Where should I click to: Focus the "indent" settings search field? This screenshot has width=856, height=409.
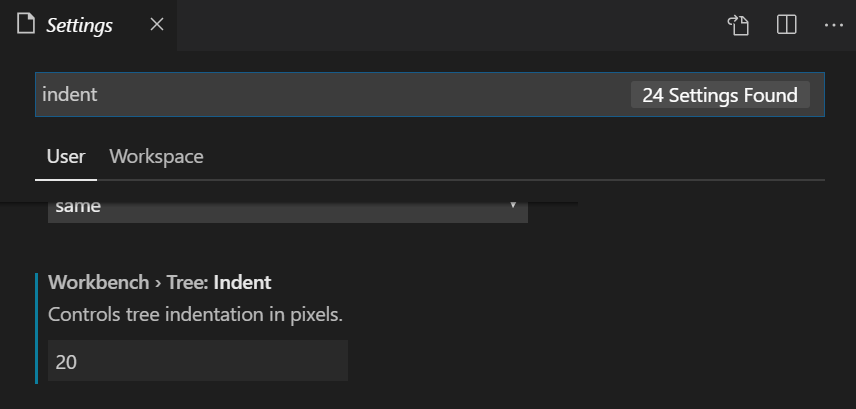(430, 94)
